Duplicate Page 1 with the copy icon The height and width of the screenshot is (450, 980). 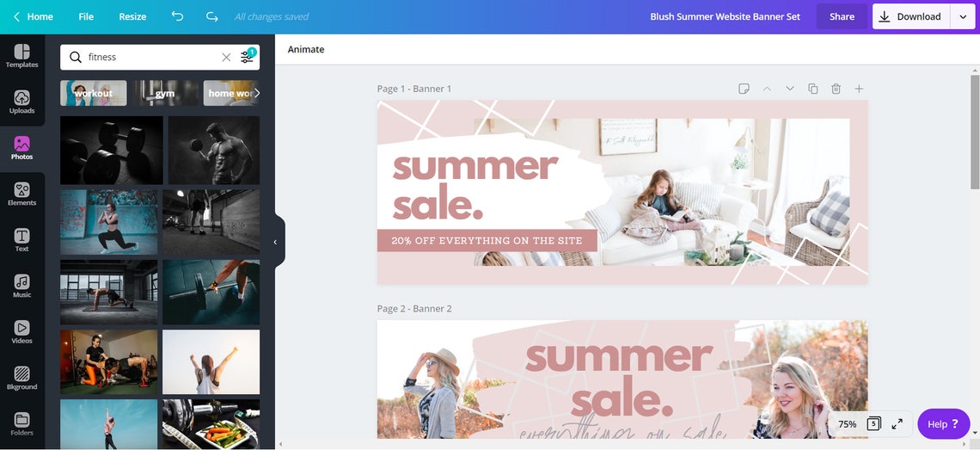pos(812,89)
